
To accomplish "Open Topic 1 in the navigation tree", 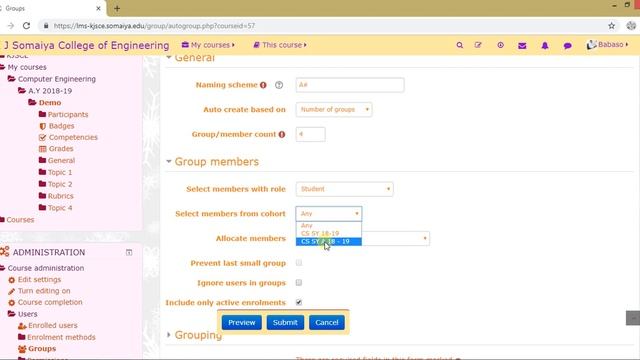I will click(60, 172).
